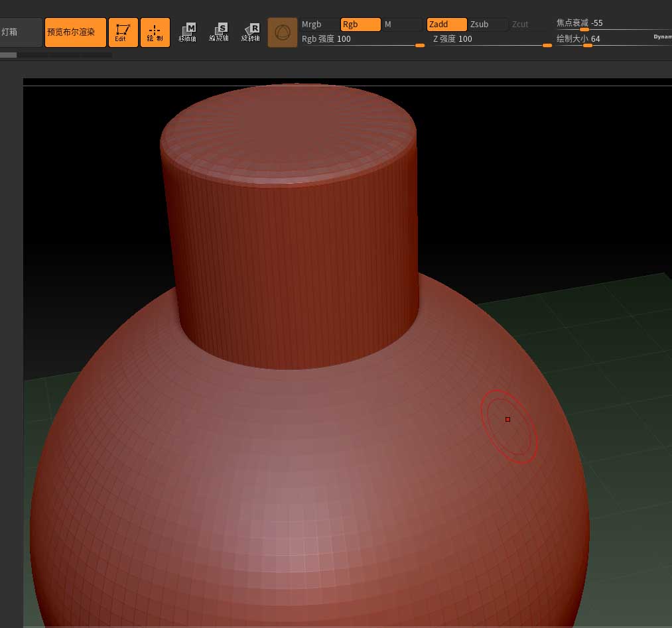This screenshot has width=672, height=628.
Task: Turn off the Rgb color mode
Action: pos(360,25)
